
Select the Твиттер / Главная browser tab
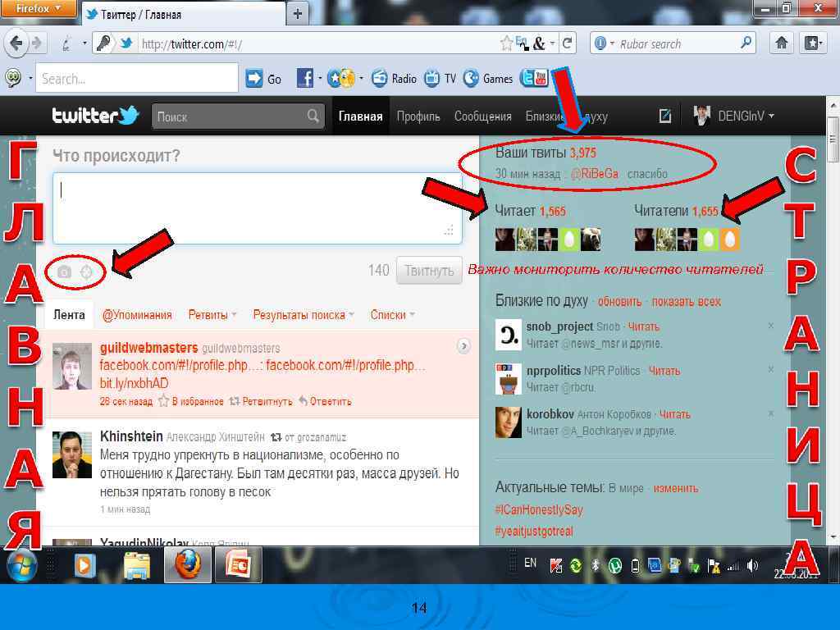click(183, 14)
